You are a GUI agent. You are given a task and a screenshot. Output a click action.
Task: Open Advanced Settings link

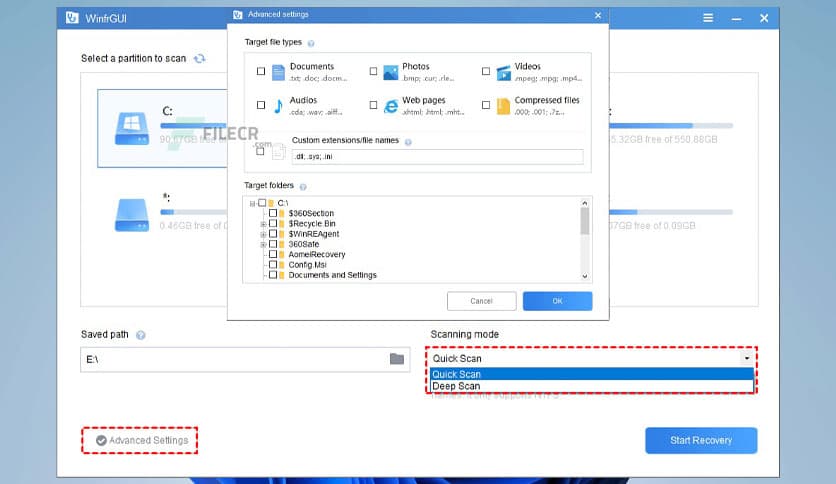point(148,440)
